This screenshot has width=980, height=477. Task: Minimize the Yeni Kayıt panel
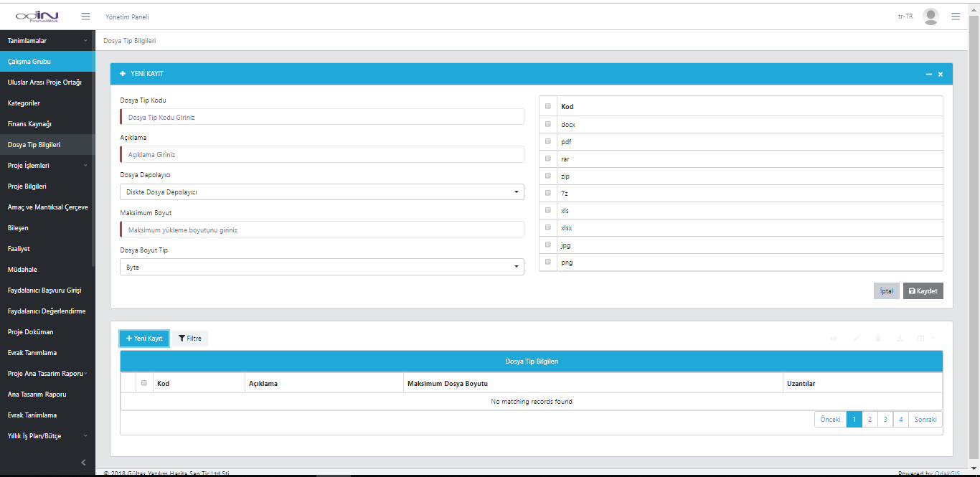[x=929, y=74]
